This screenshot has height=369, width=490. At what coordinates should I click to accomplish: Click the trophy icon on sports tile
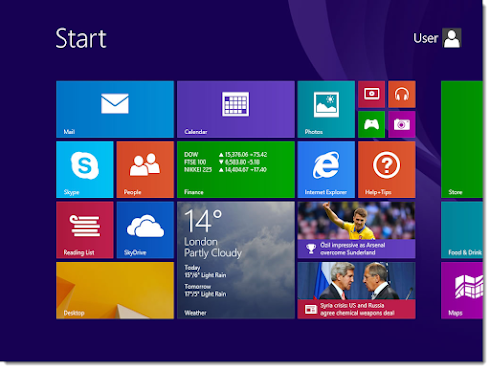pos(311,249)
